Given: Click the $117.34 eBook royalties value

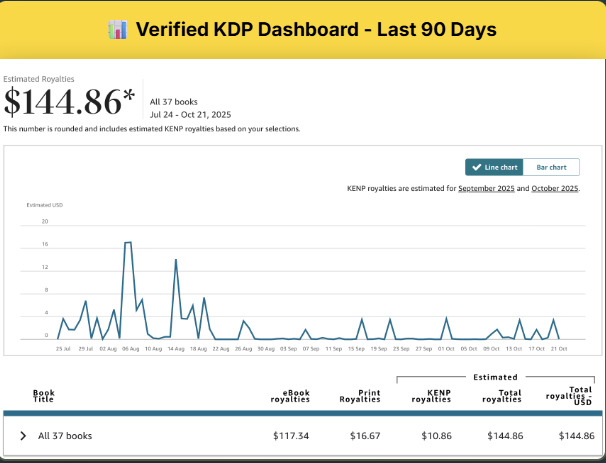Looking at the screenshot, I should pos(291,436).
